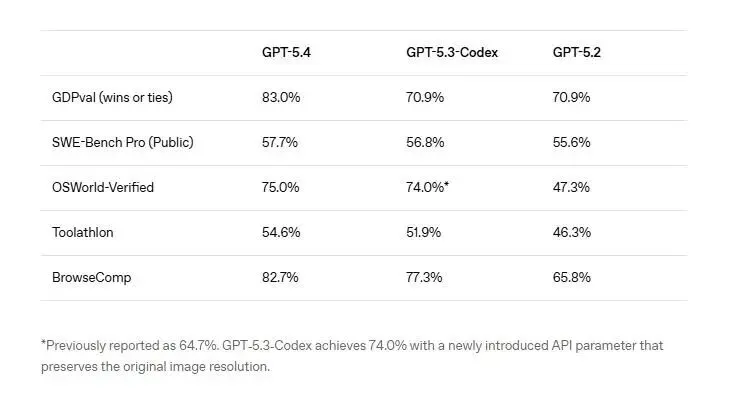Click the 54.6% Toolathlon score
734x404 pixels.
[x=281, y=232]
